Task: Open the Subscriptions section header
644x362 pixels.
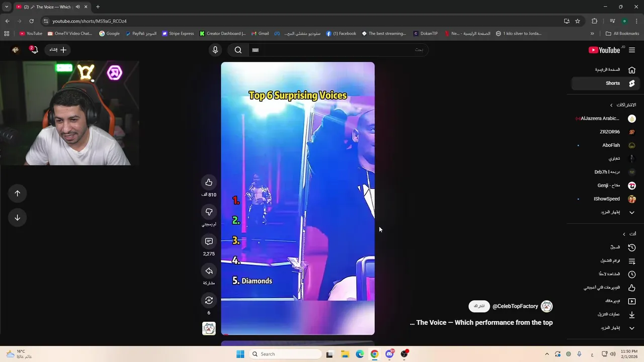Action: [x=623, y=105]
